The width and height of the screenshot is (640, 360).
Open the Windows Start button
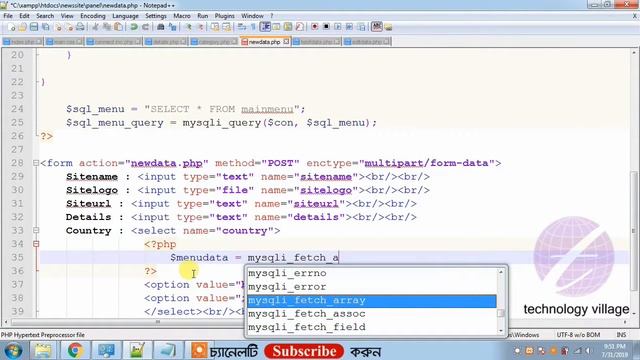[13, 351]
